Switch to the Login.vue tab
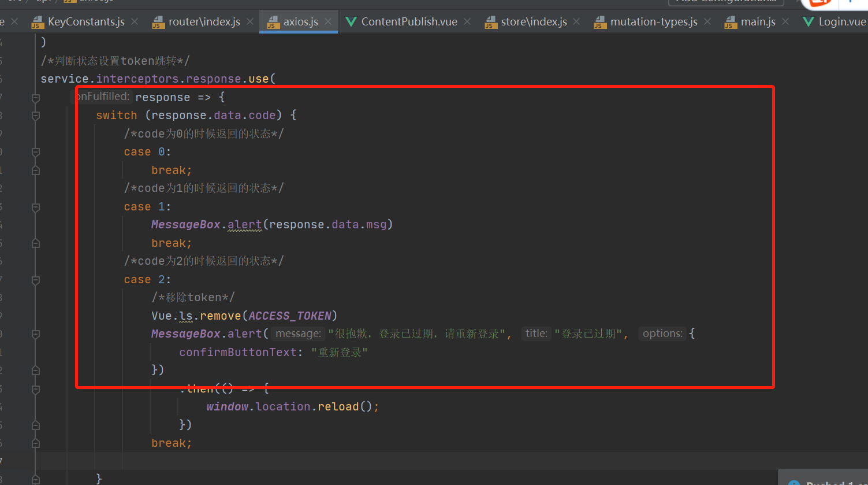 point(835,22)
